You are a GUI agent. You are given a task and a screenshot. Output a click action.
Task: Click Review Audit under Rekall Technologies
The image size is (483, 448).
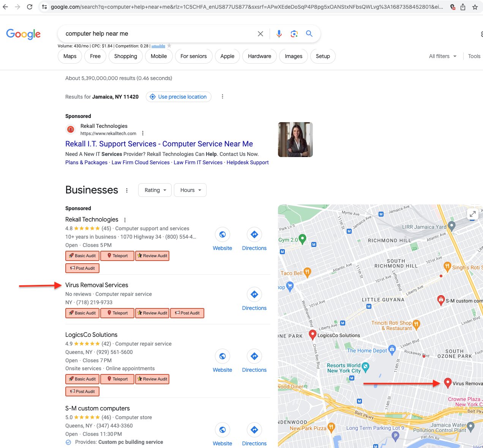tap(152, 256)
